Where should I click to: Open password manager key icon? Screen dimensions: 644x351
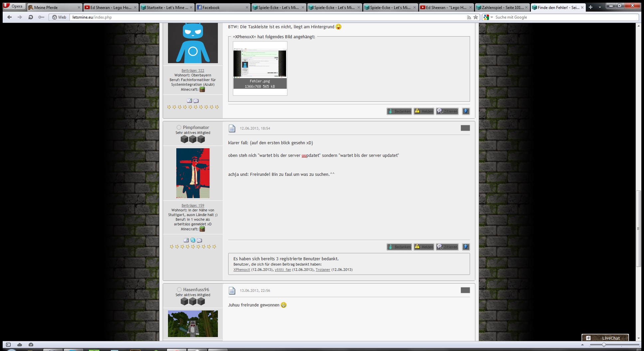pyautogui.click(x=41, y=17)
